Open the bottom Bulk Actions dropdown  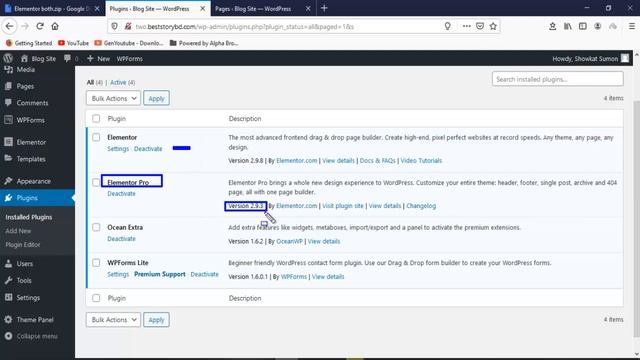[113, 320]
